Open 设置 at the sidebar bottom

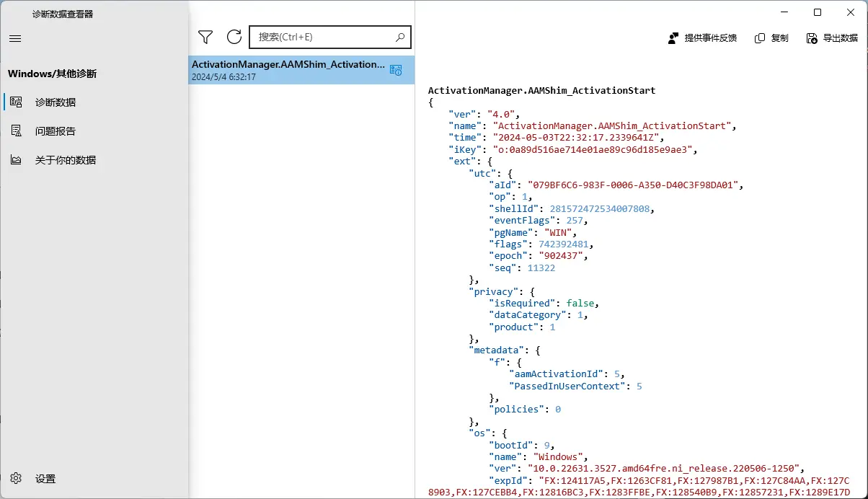(45, 479)
